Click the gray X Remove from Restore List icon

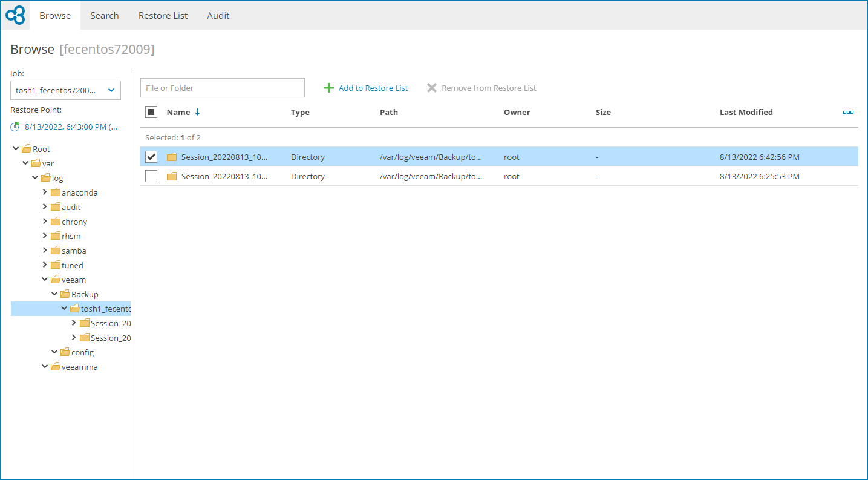432,88
